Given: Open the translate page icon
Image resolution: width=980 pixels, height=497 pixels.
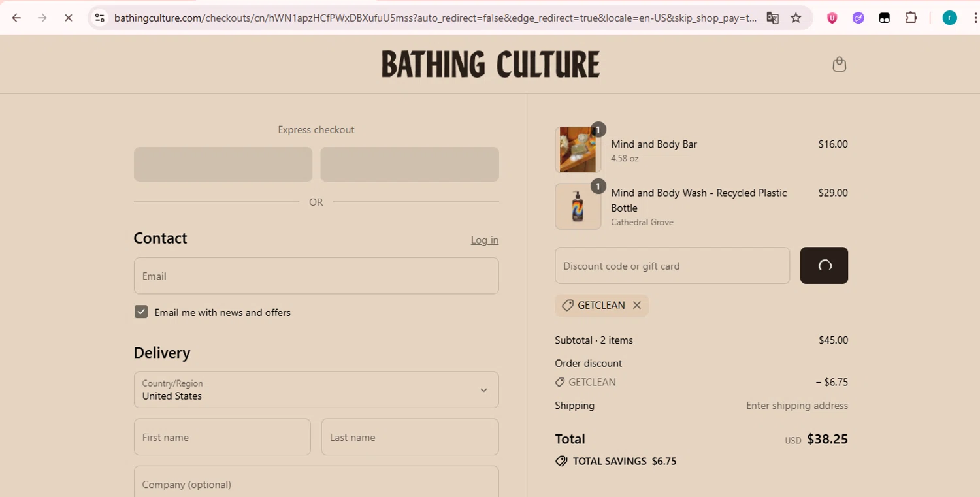Looking at the screenshot, I should click(772, 18).
